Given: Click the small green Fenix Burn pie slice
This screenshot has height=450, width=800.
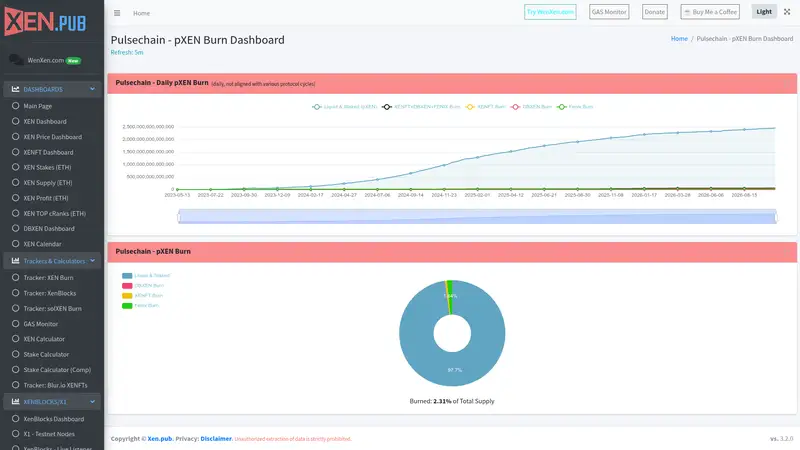Looking at the screenshot, I should click(450, 297).
